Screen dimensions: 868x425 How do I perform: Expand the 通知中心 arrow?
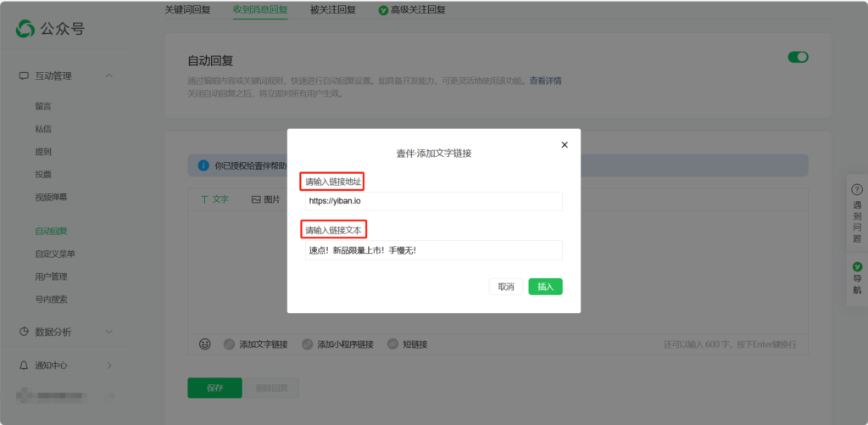109,365
